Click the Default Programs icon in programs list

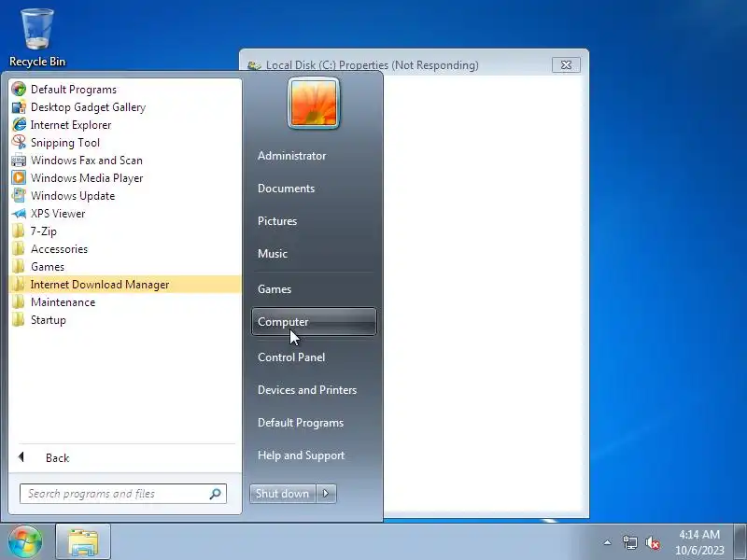(19, 89)
